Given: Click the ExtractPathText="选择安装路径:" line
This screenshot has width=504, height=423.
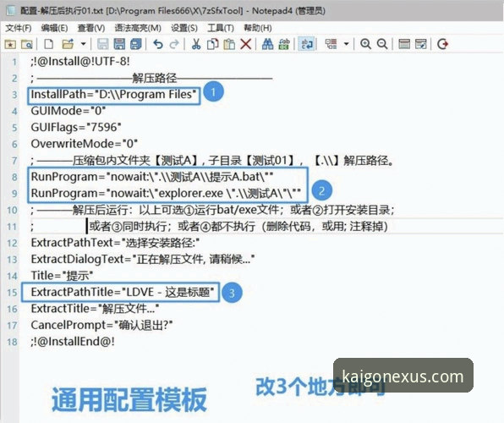Looking at the screenshot, I should pyautogui.click(x=115, y=243).
